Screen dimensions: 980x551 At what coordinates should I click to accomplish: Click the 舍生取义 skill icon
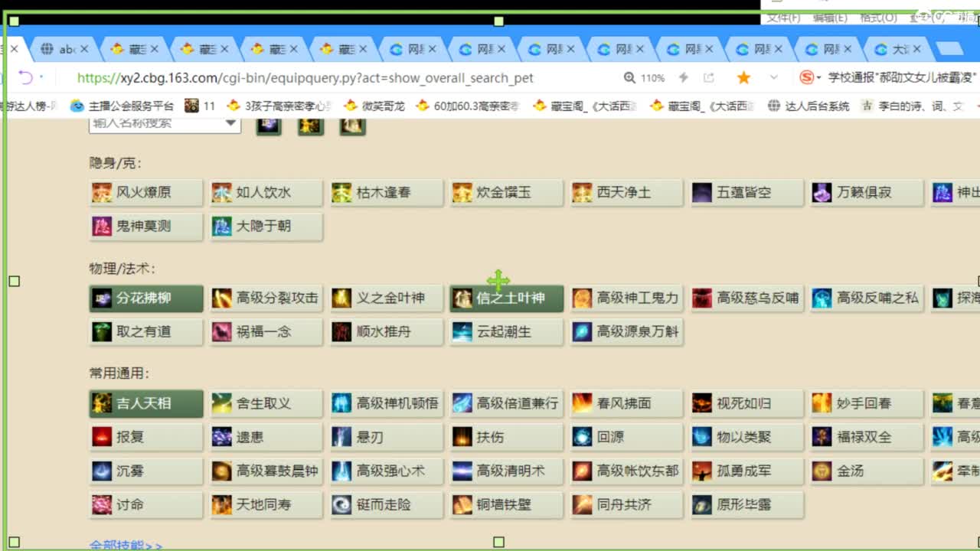tap(222, 403)
